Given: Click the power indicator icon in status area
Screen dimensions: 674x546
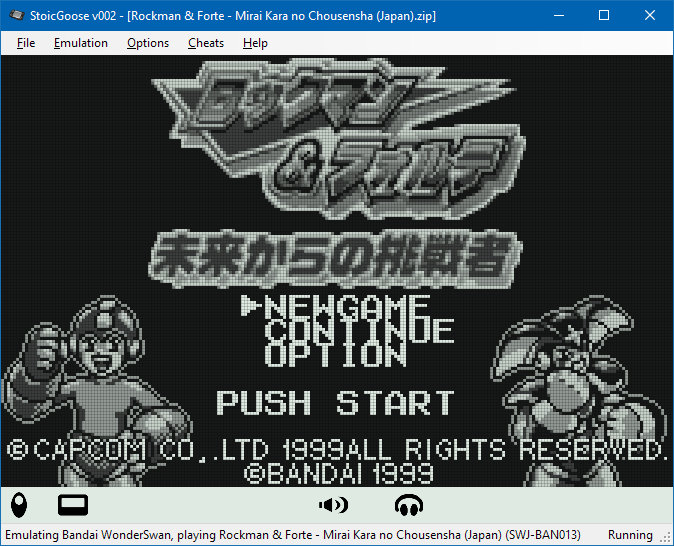Looking at the screenshot, I should pos(19,505).
